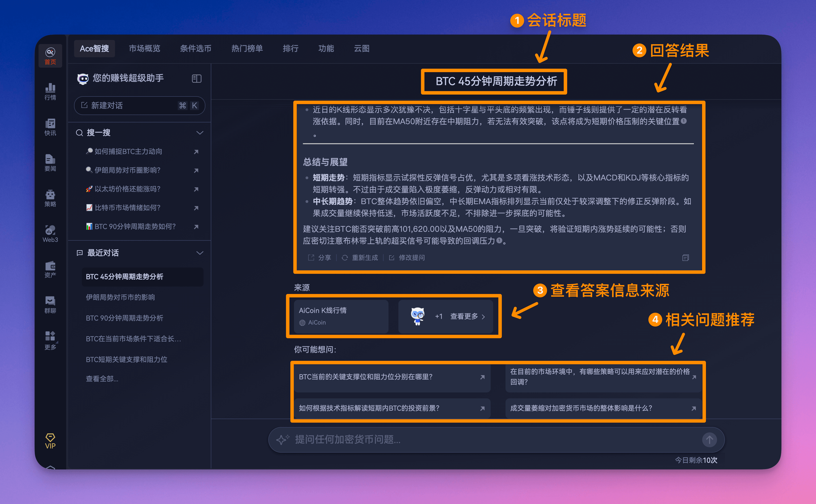
Task: Click the 重新生成 regenerate button
Action: click(360, 258)
